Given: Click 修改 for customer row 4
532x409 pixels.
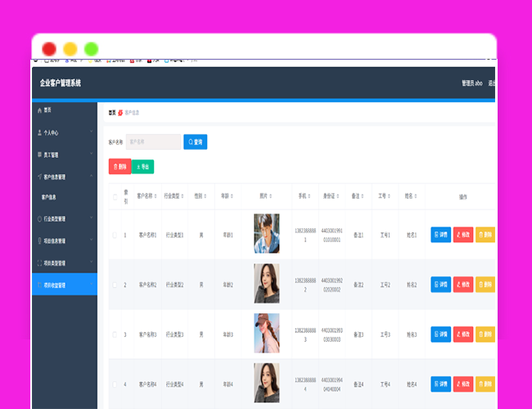Looking at the screenshot, I should click(463, 384).
